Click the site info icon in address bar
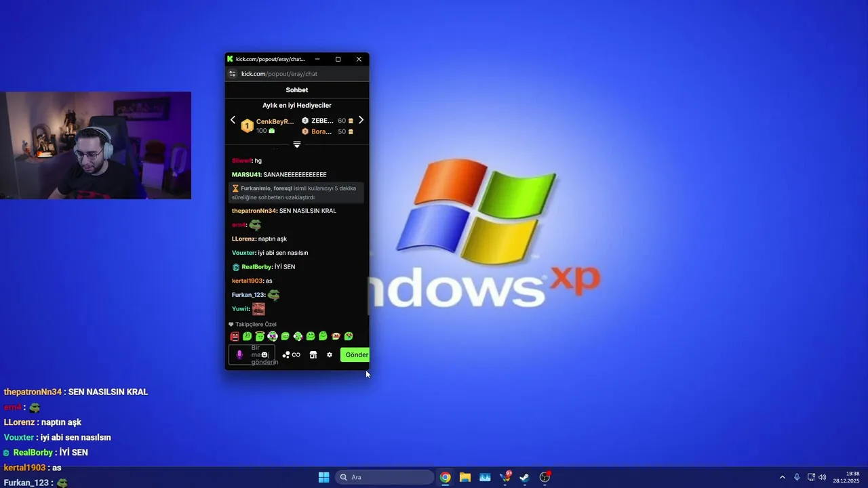 pos(232,74)
